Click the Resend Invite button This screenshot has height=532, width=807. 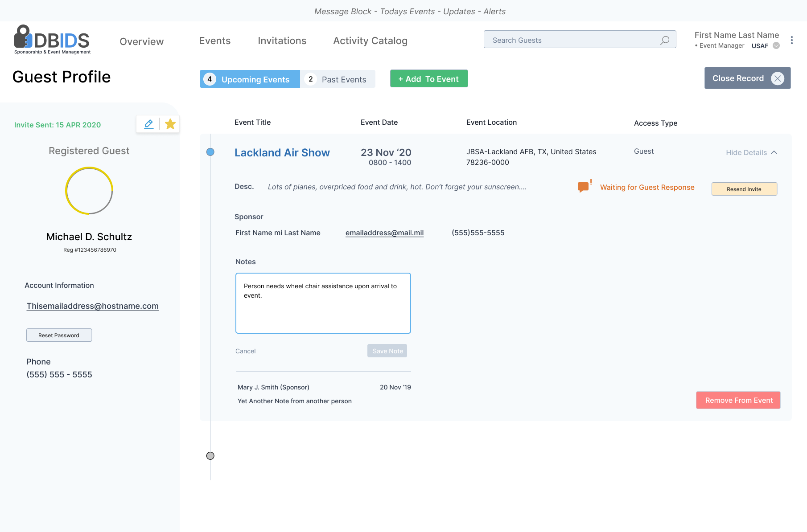click(744, 189)
